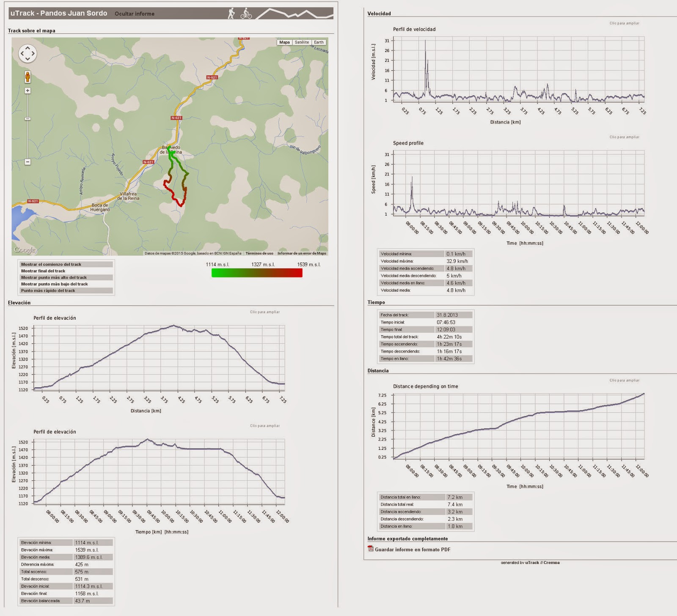
Task: Expand the Perfil de elevación chart with Clic para ampliar
Action: click(x=265, y=313)
